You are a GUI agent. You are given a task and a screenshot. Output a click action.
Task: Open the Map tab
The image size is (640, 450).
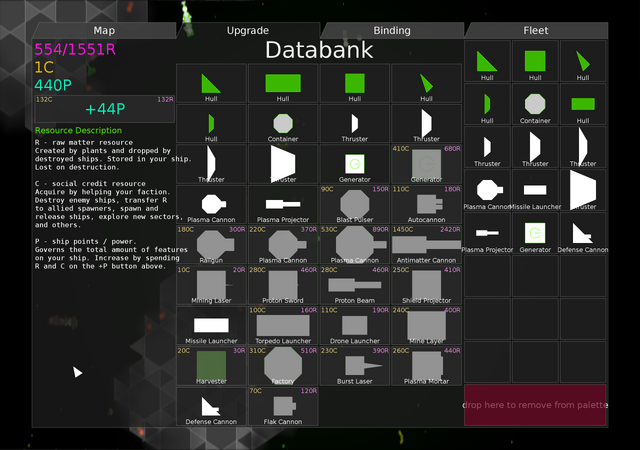click(x=104, y=31)
